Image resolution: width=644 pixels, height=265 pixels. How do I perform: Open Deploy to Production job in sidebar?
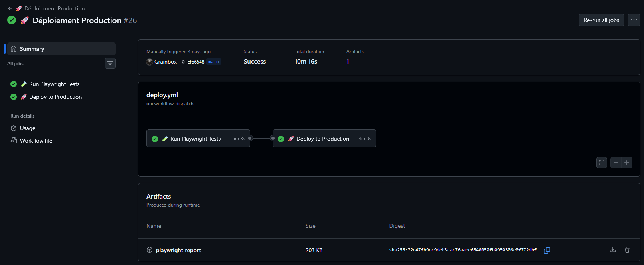point(55,97)
